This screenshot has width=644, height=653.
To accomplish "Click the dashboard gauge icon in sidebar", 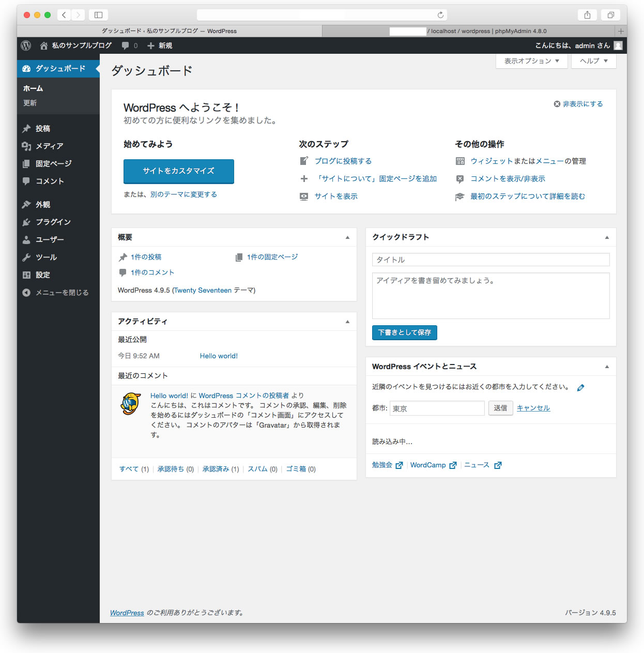I will [x=26, y=68].
